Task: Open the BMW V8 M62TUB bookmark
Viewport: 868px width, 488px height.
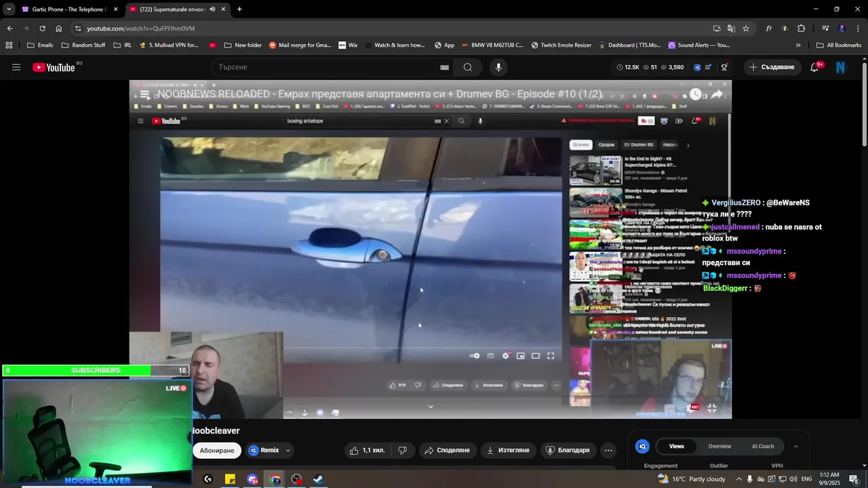Action: tap(492, 45)
